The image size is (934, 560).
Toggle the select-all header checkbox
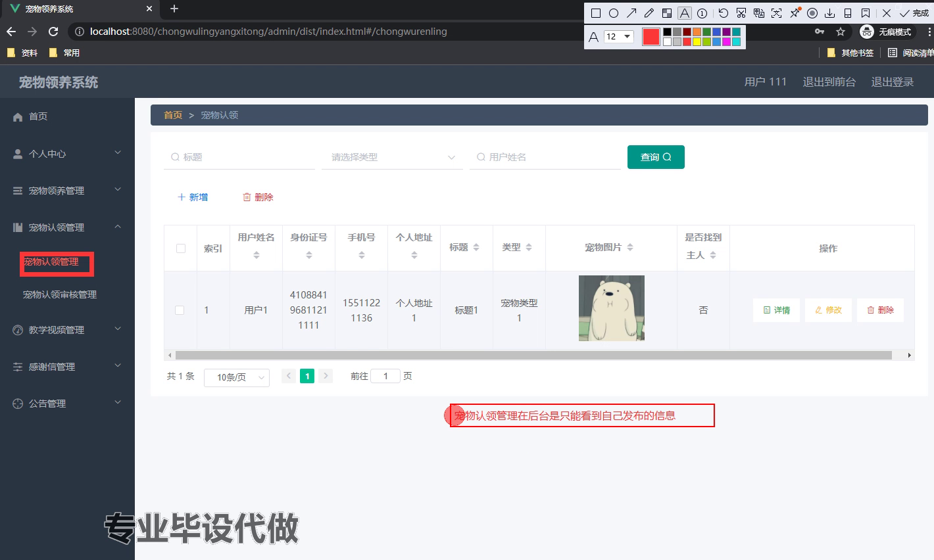181,248
